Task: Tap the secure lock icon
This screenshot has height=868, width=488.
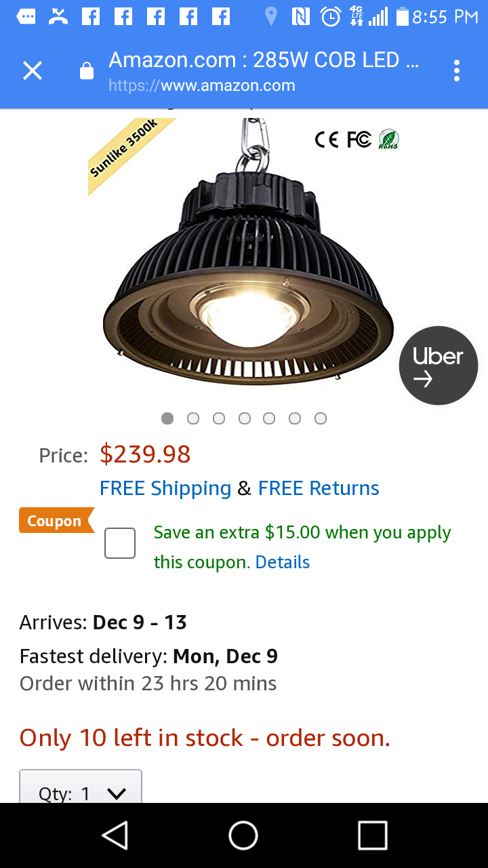Action: coord(87,71)
